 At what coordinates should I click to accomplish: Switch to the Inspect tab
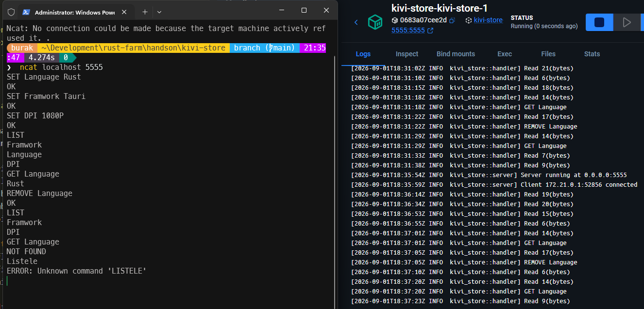(407, 54)
